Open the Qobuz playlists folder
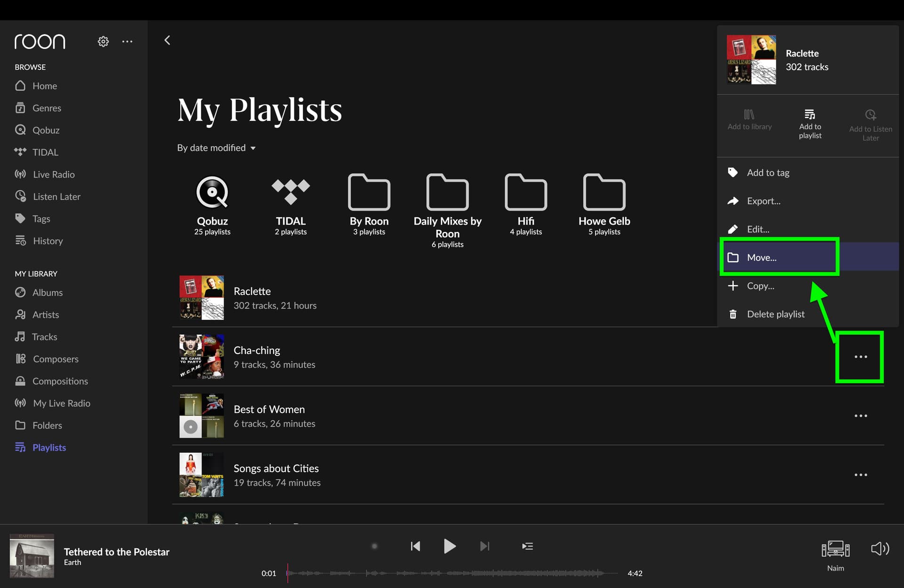 pos(212,192)
